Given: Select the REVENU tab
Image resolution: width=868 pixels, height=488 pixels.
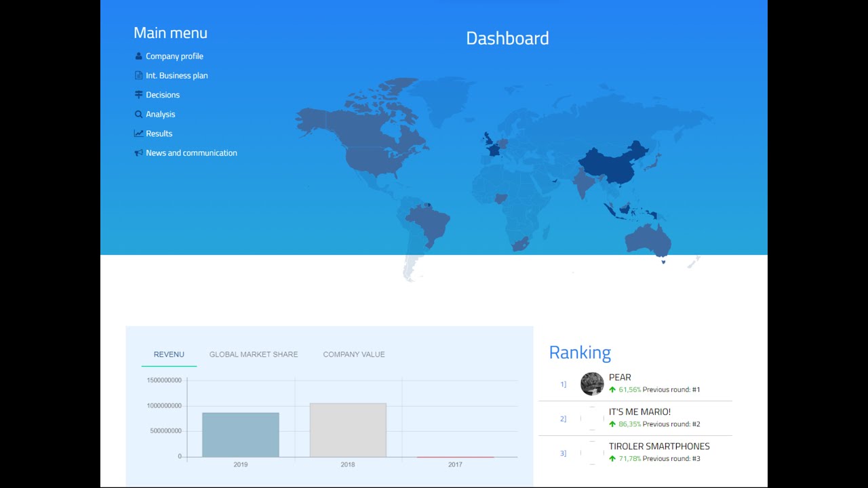Looking at the screenshot, I should click(169, 354).
